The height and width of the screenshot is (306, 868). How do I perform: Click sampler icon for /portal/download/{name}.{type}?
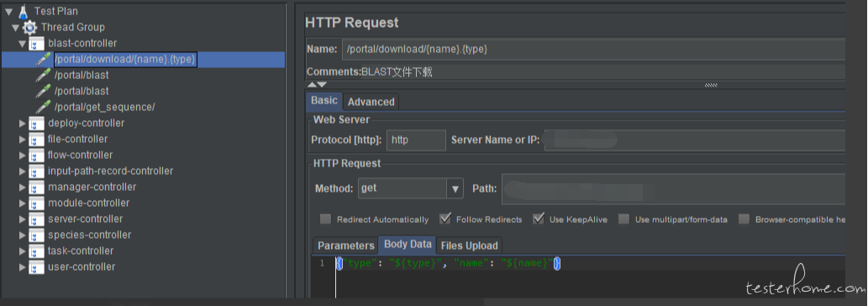pos(43,59)
